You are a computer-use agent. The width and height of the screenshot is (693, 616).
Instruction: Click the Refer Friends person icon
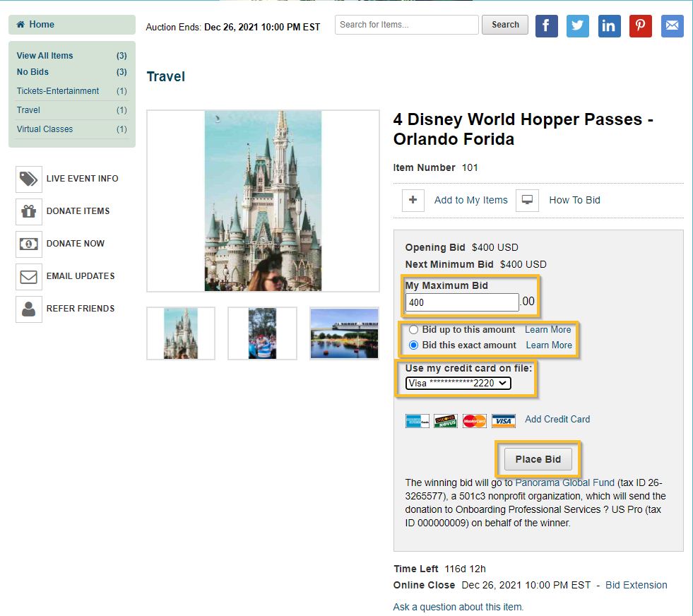click(x=29, y=309)
